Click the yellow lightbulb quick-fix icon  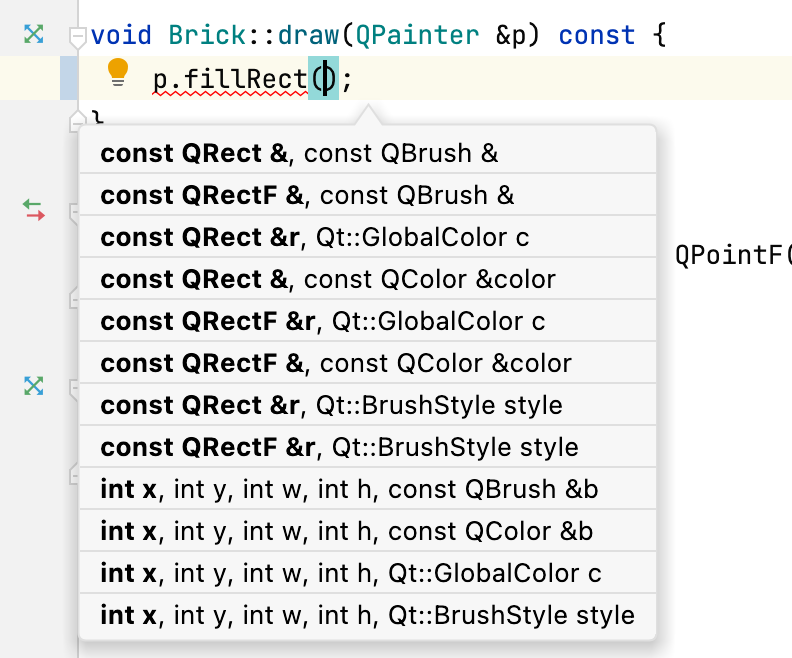point(118,73)
